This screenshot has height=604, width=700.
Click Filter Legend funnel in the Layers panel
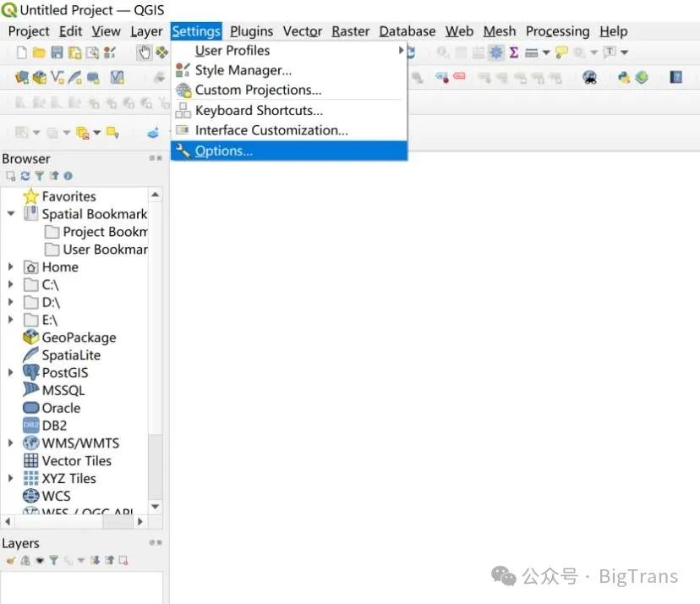[x=53, y=560]
